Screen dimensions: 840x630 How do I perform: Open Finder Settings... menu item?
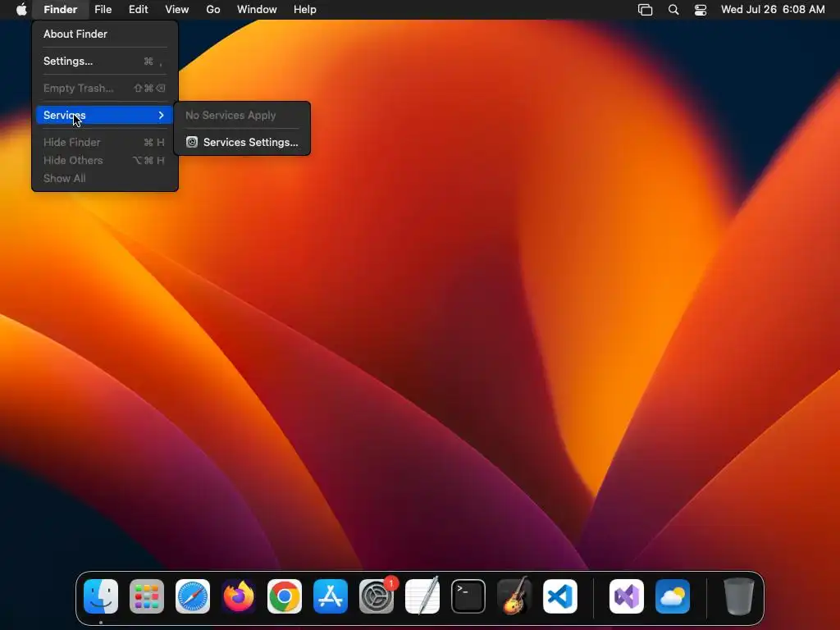[104, 61]
